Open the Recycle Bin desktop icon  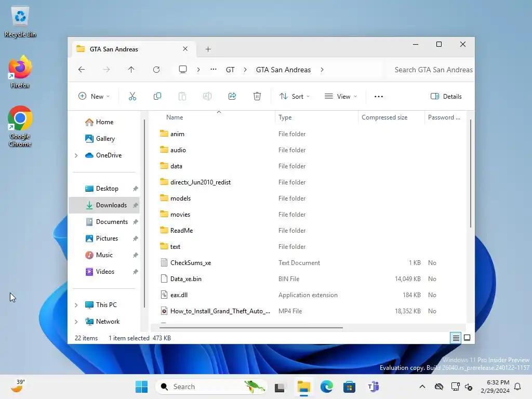pyautogui.click(x=20, y=22)
